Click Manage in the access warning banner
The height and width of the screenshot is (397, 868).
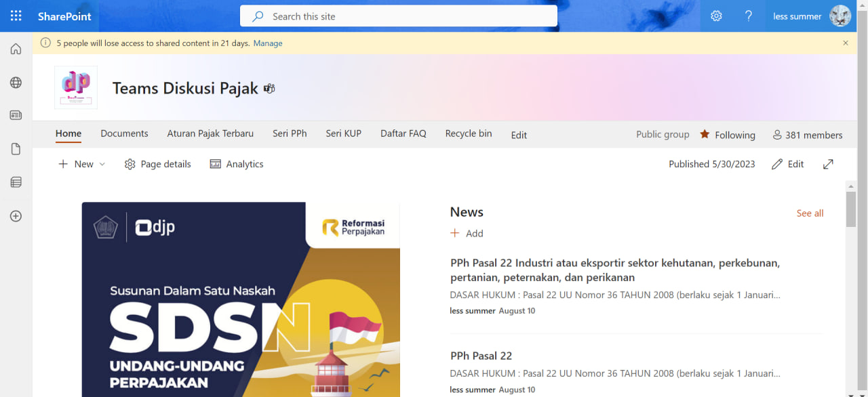pyautogui.click(x=268, y=43)
